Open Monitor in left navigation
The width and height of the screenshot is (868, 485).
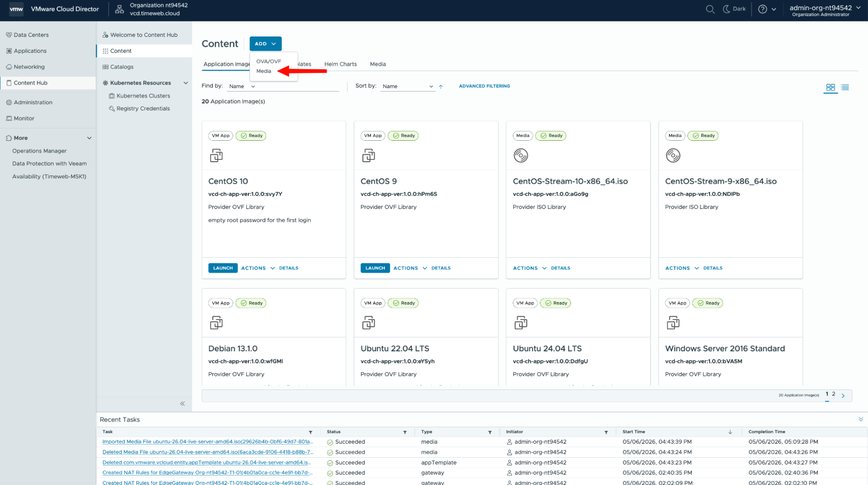[x=24, y=119]
